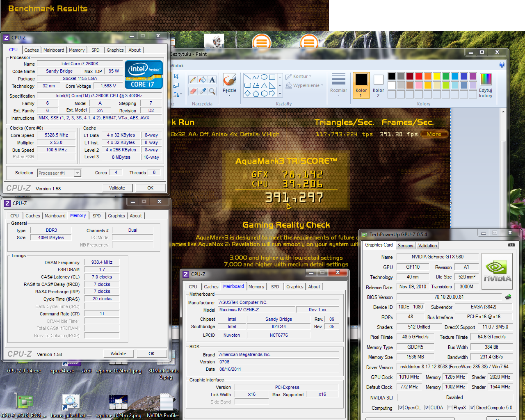Click the More button in AquaMark results

click(434, 134)
